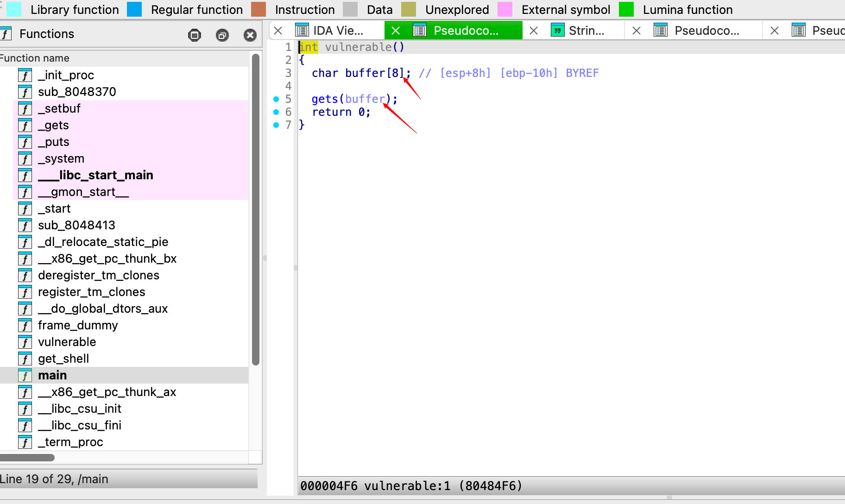This screenshot has height=504, width=845.
Task: Click the Functions list horizontal scrollbar
Action: click(x=27, y=458)
